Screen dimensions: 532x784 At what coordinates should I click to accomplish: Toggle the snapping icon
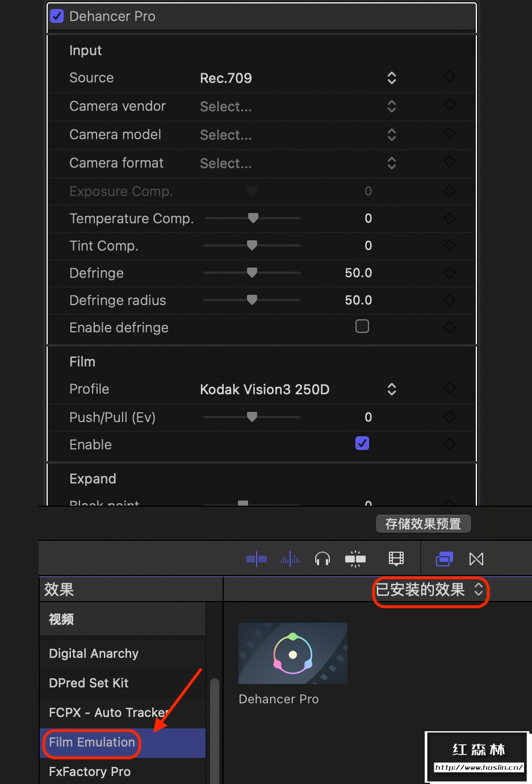(355, 559)
